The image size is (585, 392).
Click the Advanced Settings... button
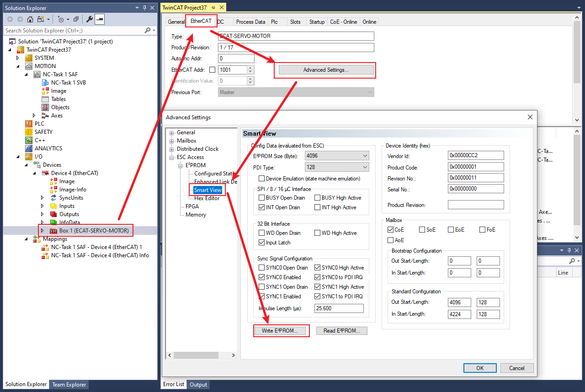point(326,70)
